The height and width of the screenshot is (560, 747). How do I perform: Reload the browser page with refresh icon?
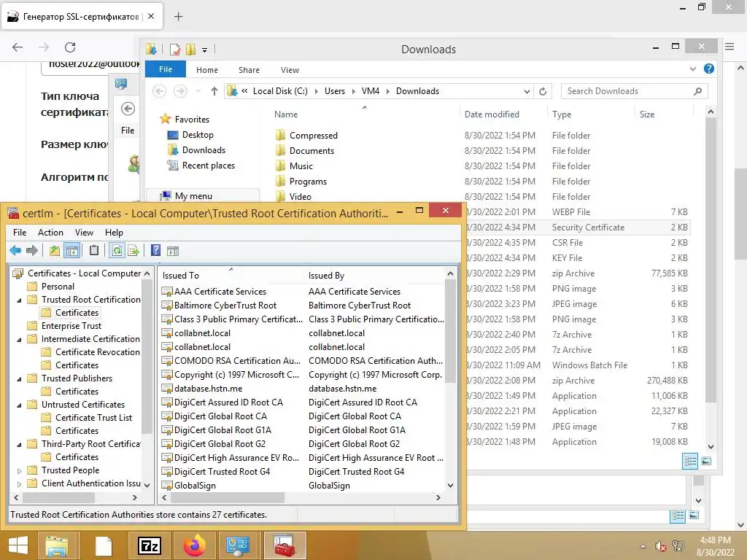[x=70, y=47]
